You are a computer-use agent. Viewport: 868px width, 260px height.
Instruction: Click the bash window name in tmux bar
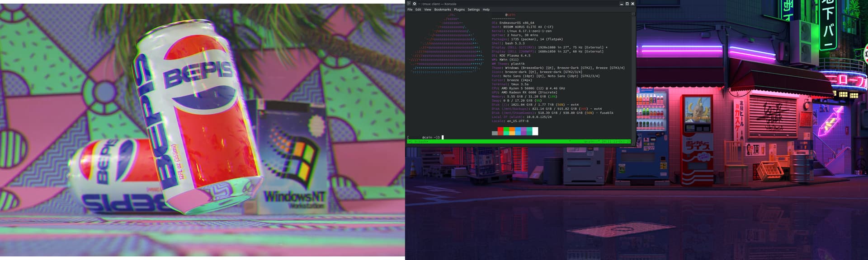[x=420, y=142]
